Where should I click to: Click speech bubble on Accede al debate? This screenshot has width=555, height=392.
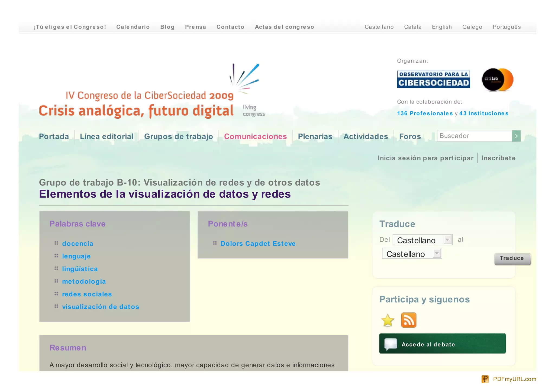click(x=391, y=344)
